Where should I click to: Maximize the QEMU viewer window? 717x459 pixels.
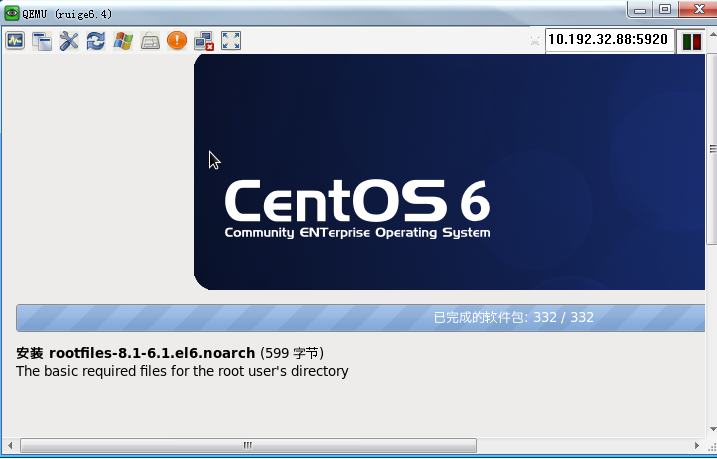665,10
